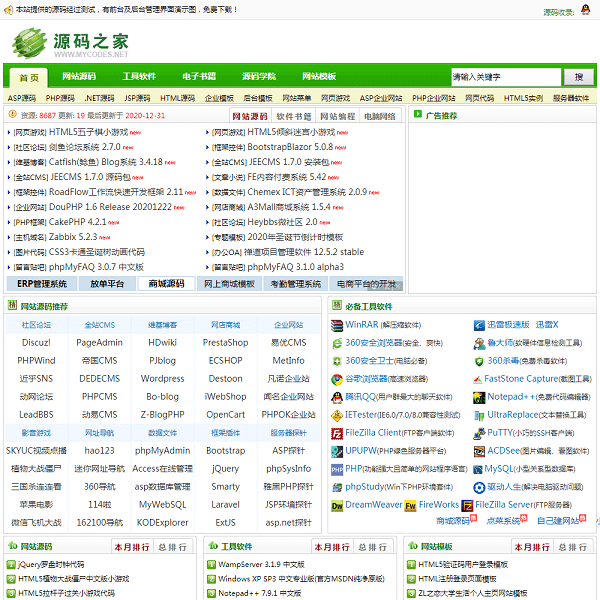Click the Notepad++ icon
This screenshot has height=600, width=600.
point(479,398)
